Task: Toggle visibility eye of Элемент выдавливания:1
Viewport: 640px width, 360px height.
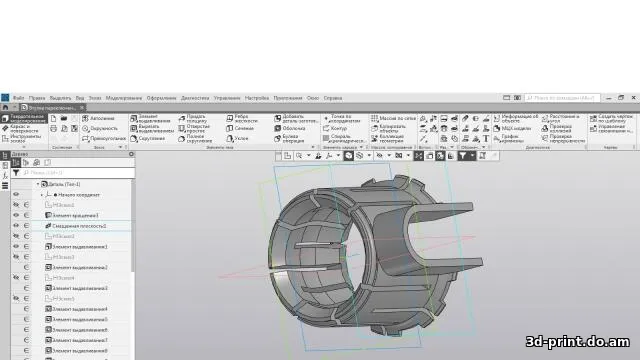Action: pyautogui.click(x=16, y=247)
